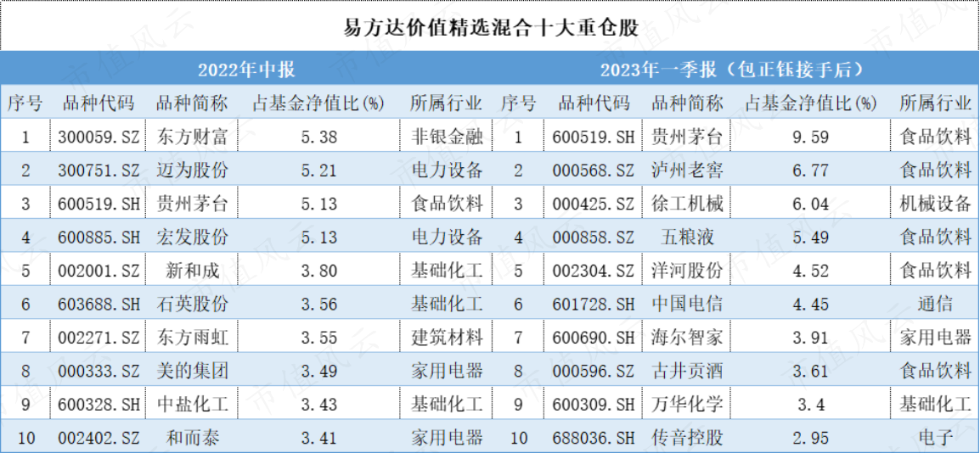
Task: Select the 徐工机械 cell
Action: click(x=687, y=204)
